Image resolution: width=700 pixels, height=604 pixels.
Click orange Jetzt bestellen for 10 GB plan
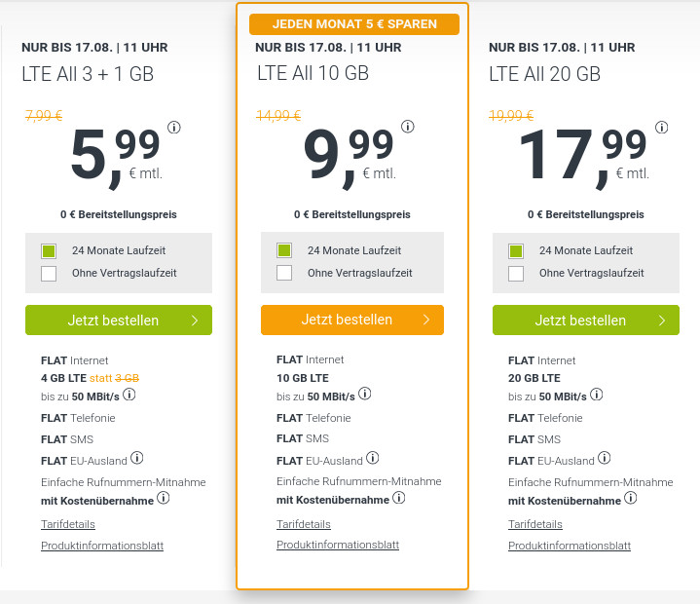pos(352,320)
